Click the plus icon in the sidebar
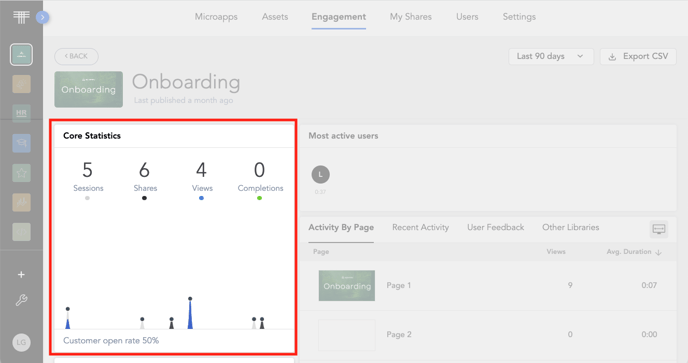Screen dimensions: 688x363 21,274
